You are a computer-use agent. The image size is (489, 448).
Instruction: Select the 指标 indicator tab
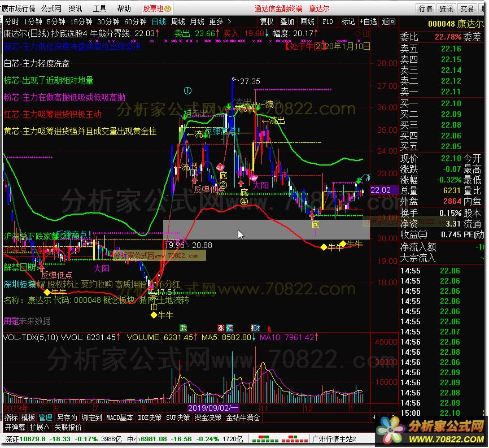coord(11,417)
